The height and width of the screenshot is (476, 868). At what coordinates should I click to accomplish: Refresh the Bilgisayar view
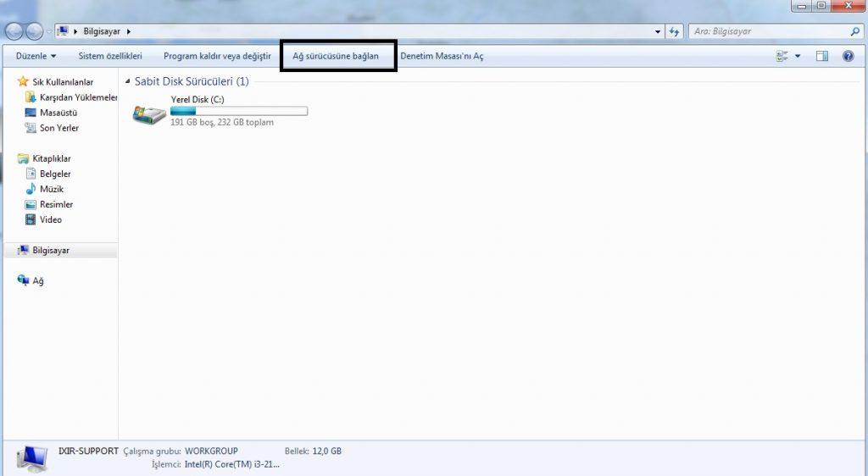click(674, 31)
